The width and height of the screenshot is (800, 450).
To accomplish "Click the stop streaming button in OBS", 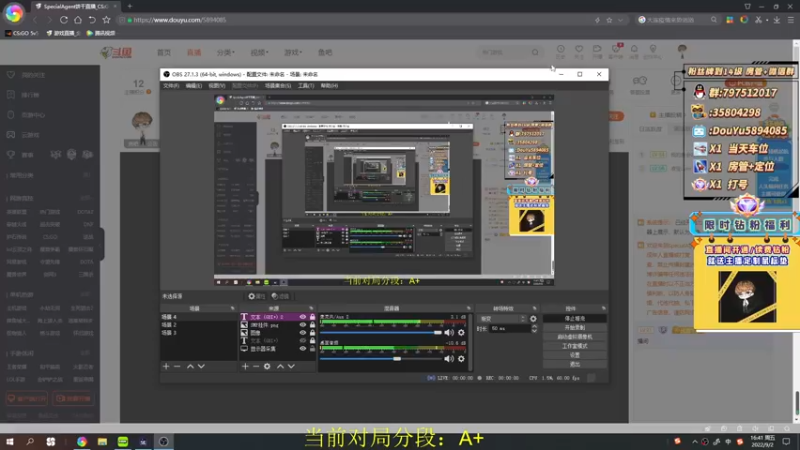I will coord(574,318).
